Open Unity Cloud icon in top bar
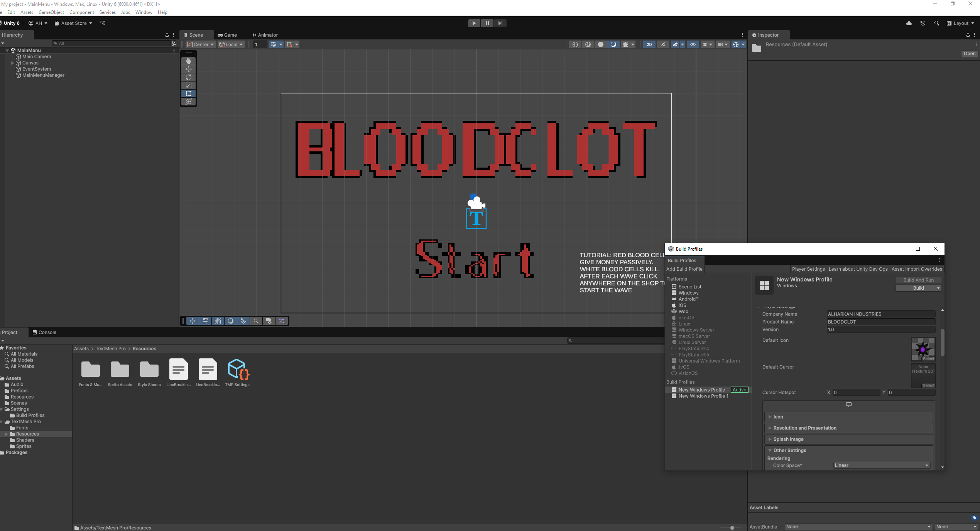The width and height of the screenshot is (980, 531). click(909, 23)
